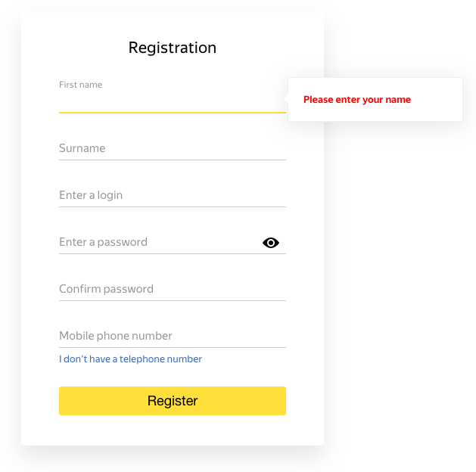Click the Surname placeholder text

(82, 148)
